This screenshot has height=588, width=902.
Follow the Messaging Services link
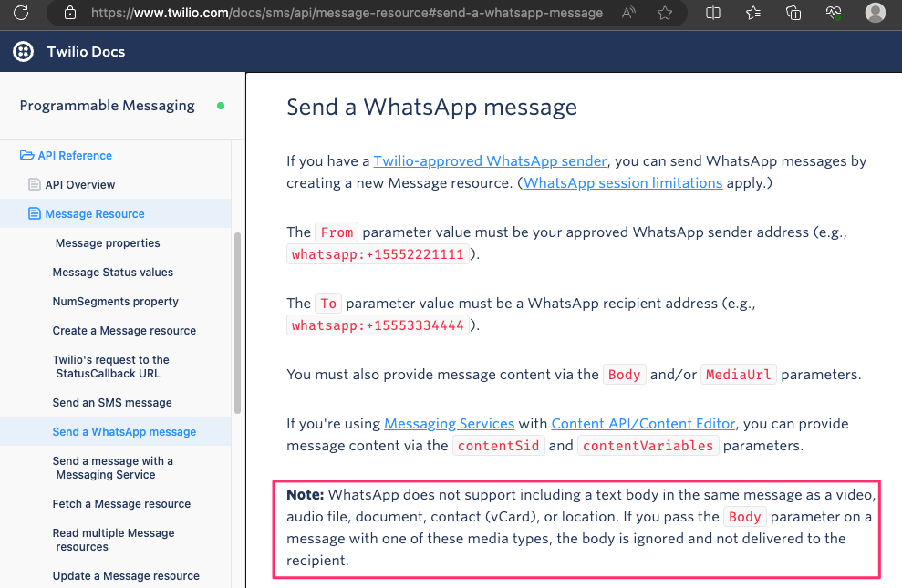pyautogui.click(x=450, y=424)
